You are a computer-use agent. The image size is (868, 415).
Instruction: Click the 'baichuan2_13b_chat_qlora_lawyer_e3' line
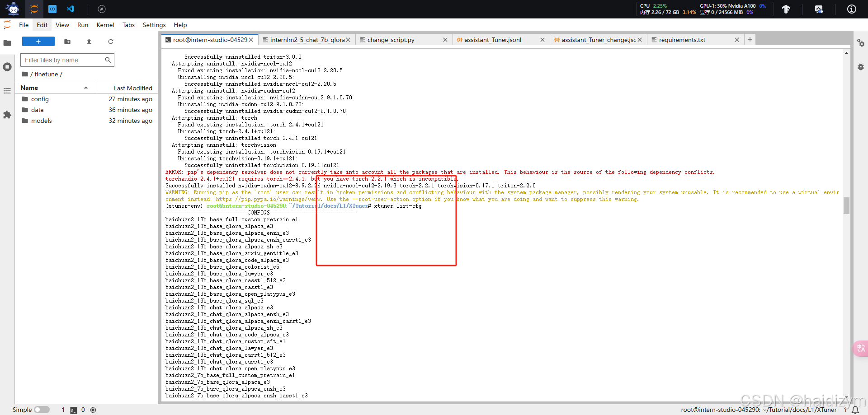(219, 348)
